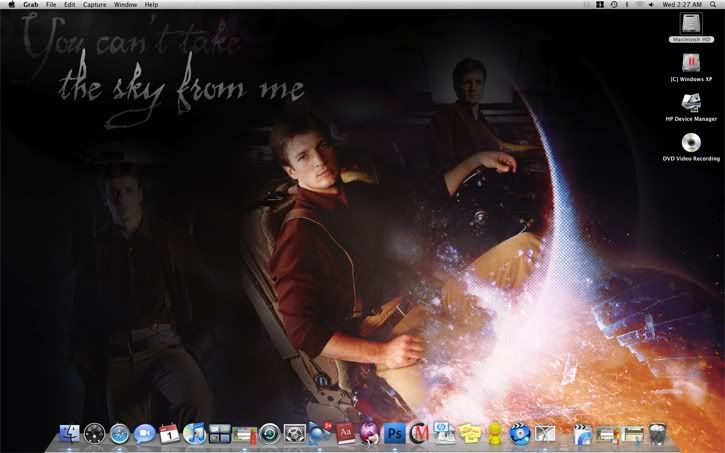Open the Help menu

click(151, 5)
